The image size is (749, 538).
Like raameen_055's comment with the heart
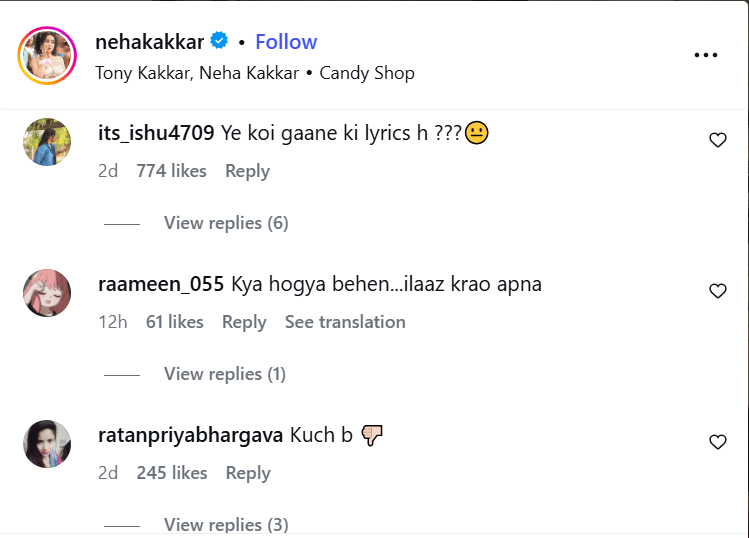click(x=717, y=292)
